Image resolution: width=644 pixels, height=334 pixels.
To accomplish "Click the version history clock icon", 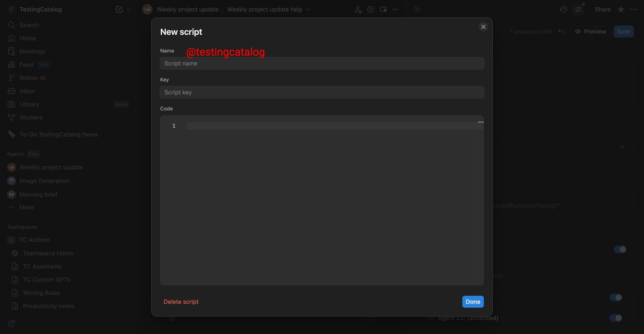I will point(563,9).
